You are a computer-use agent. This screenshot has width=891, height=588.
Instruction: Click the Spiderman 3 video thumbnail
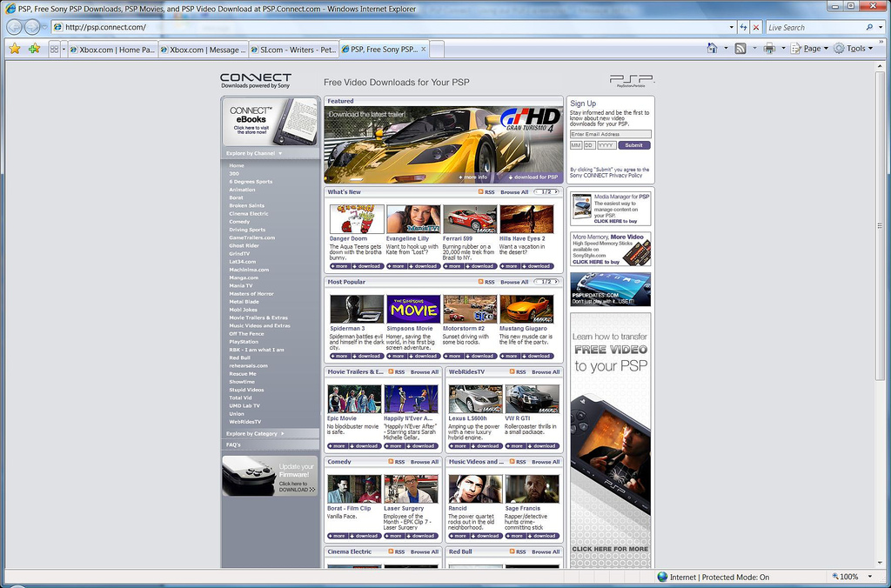click(356, 309)
